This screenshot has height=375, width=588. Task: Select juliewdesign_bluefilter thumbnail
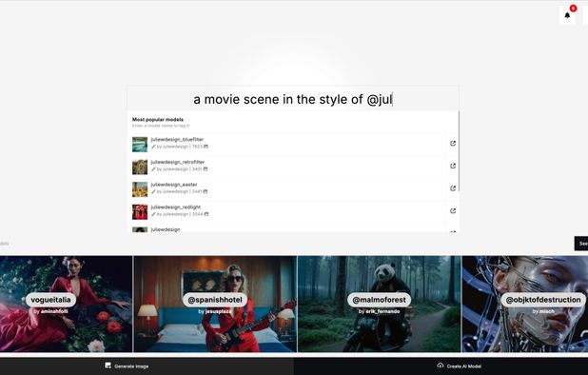[140, 145]
